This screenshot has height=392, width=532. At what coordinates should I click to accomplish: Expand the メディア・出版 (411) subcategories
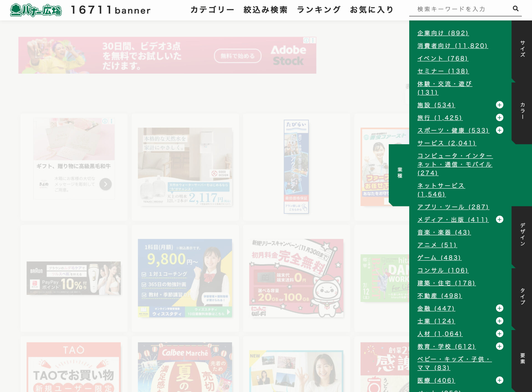pyautogui.click(x=499, y=219)
